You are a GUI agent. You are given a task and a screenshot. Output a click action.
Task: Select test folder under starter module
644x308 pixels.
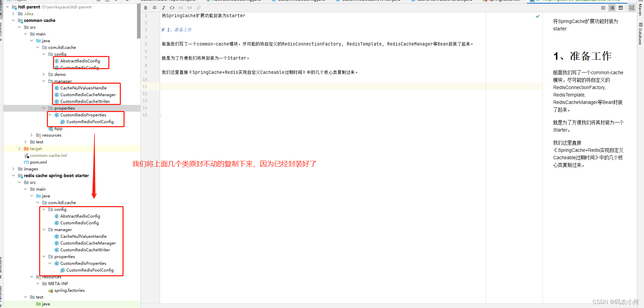[39, 297]
